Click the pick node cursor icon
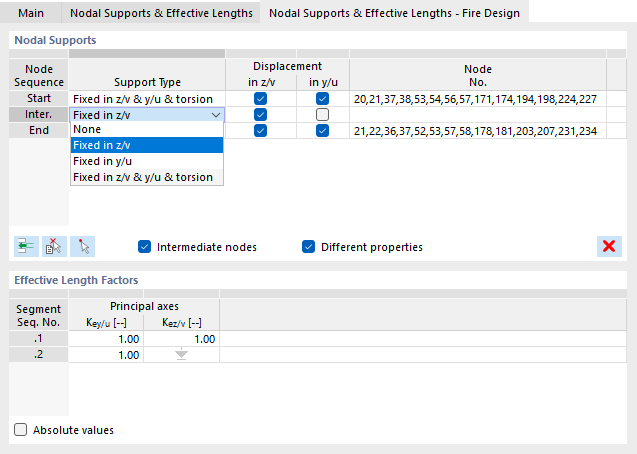 click(x=81, y=247)
